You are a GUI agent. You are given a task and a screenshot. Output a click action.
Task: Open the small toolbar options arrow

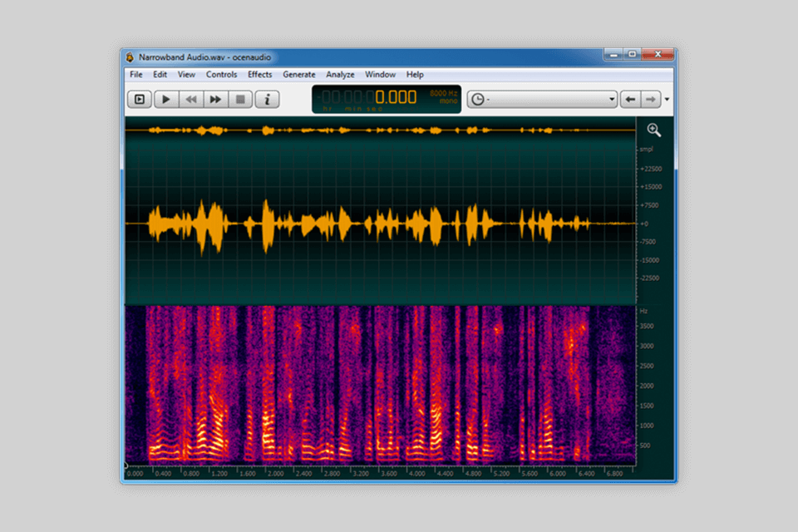pyautogui.click(x=667, y=99)
